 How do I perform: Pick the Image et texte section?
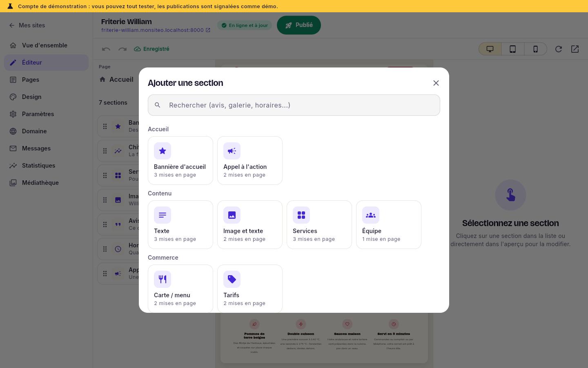coord(250,224)
